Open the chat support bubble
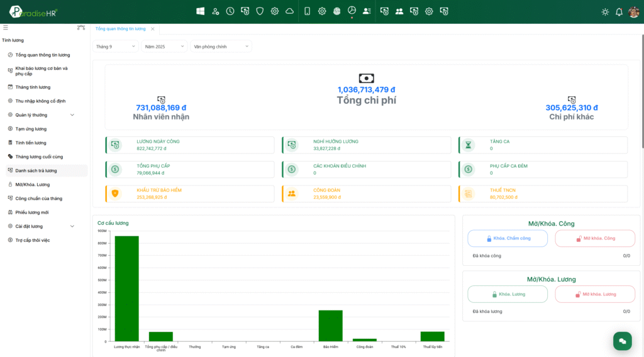This screenshot has width=644, height=357. click(622, 341)
